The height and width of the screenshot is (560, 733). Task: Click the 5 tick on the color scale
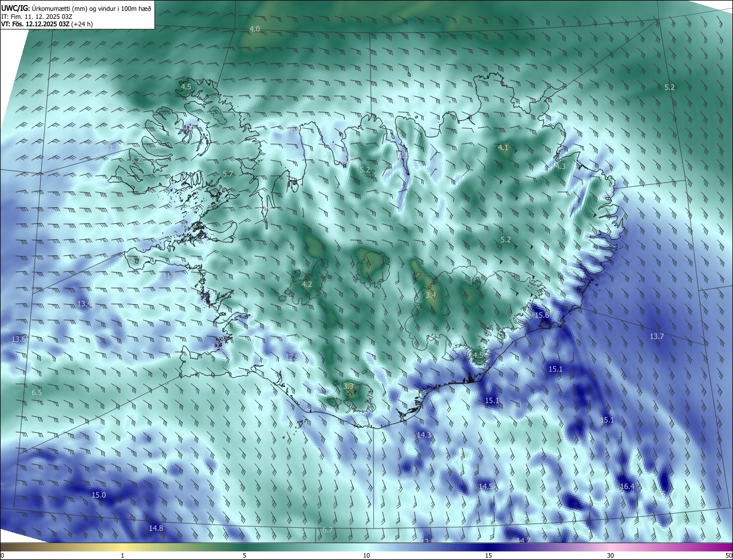pyautogui.click(x=245, y=555)
